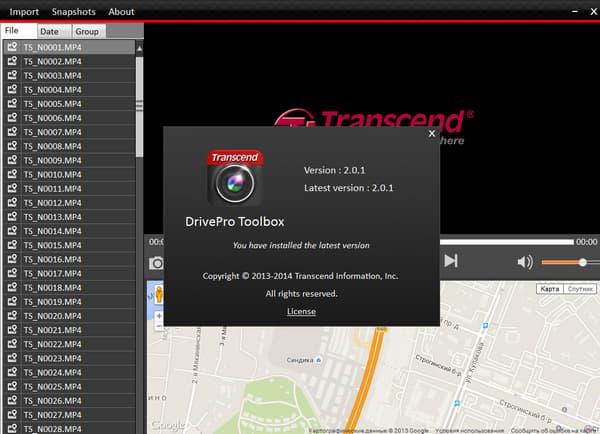Click the video icon beside TS_N0027.MP4
600x434 pixels.
point(12,414)
